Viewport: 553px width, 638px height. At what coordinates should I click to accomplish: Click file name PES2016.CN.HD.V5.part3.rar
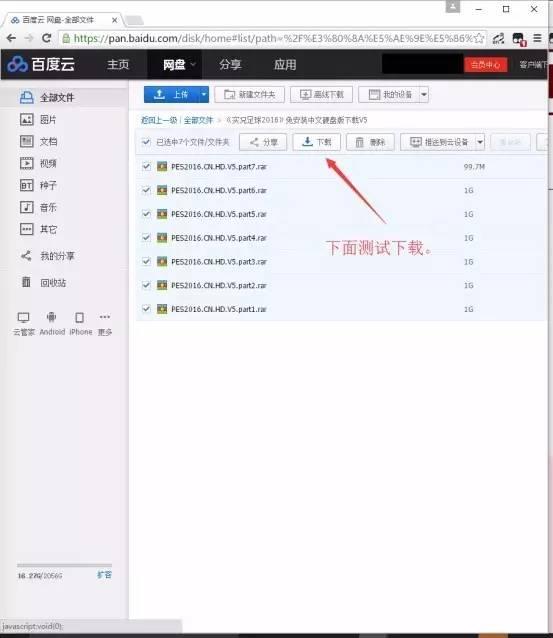(219, 262)
